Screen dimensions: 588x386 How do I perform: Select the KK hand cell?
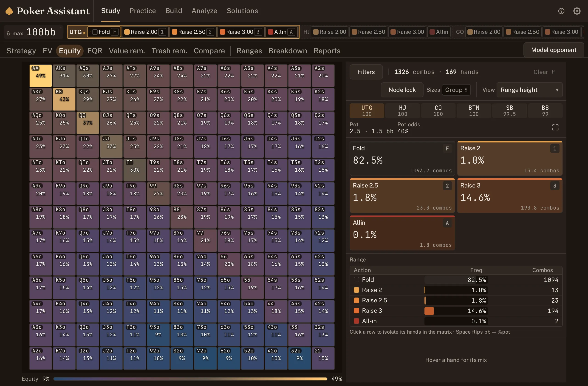[x=64, y=99]
